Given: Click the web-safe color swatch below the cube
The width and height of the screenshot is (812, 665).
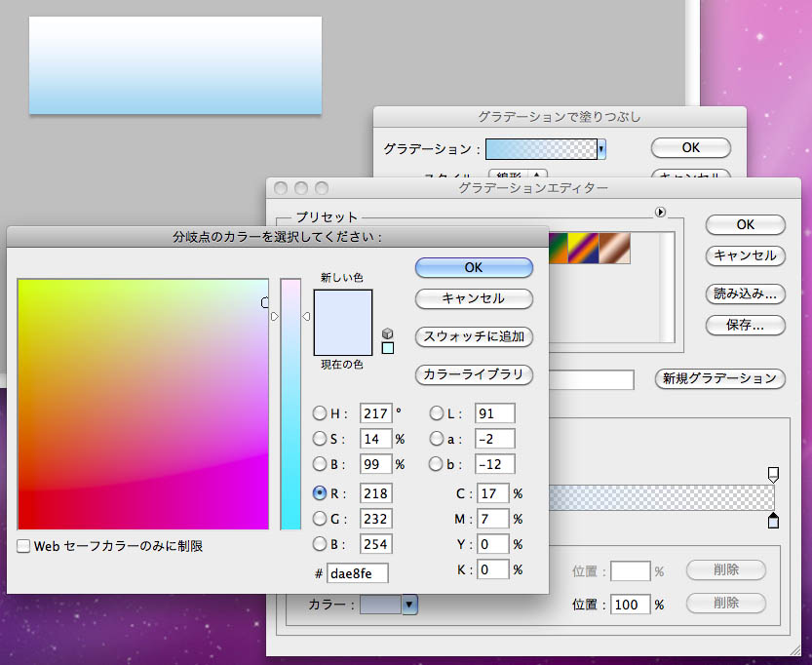Looking at the screenshot, I should (x=388, y=349).
